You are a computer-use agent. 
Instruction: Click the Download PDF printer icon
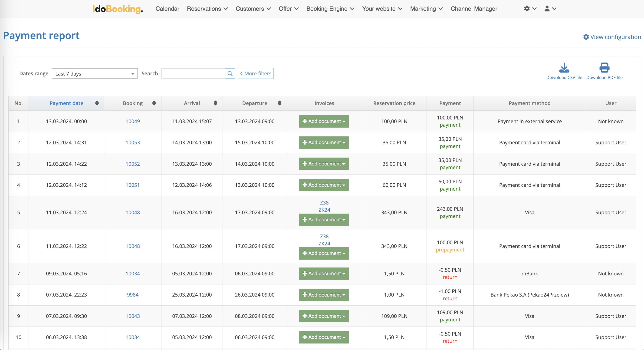tap(604, 68)
